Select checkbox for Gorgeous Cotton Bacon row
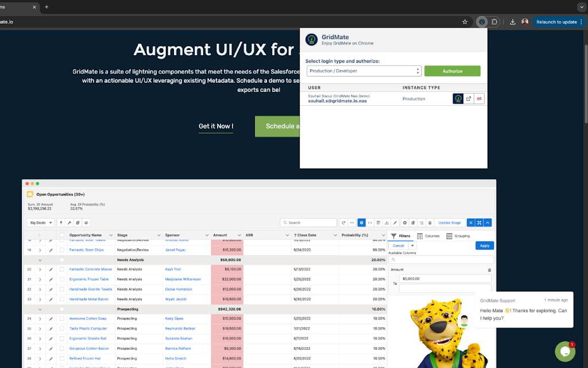 pyautogui.click(x=62, y=348)
